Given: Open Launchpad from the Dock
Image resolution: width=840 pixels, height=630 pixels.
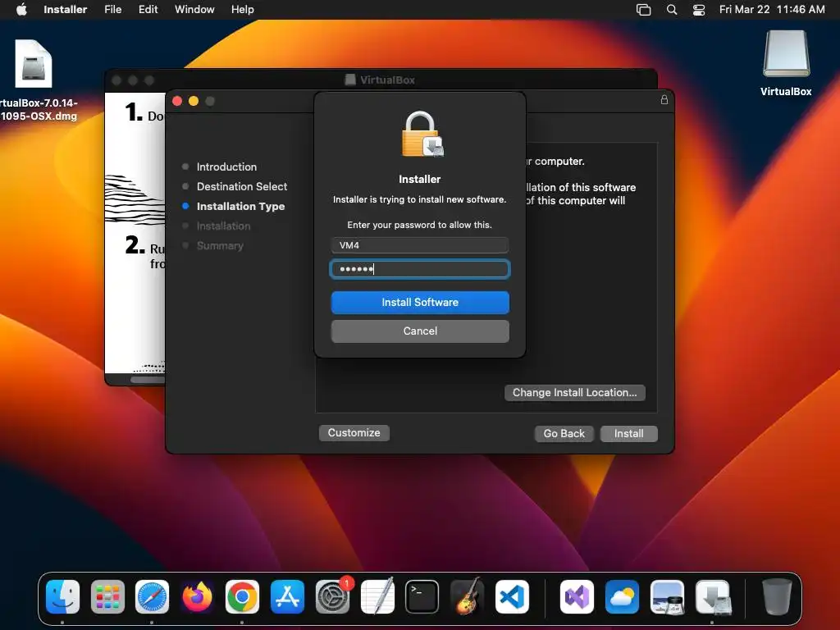Looking at the screenshot, I should [x=107, y=597].
